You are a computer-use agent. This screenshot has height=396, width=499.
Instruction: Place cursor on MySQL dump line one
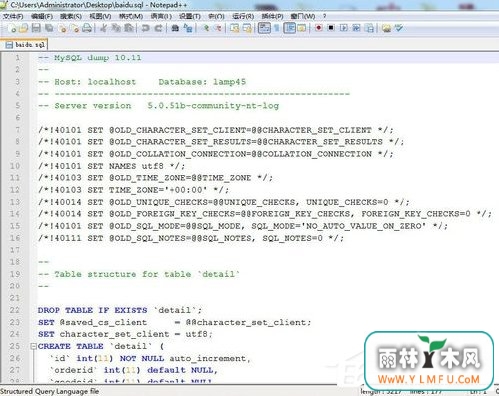click(89, 58)
